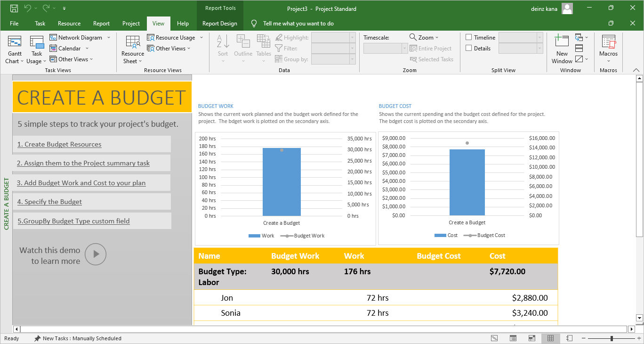This screenshot has height=344, width=644.
Task: Open the Report Design tab
Action: pos(219,24)
